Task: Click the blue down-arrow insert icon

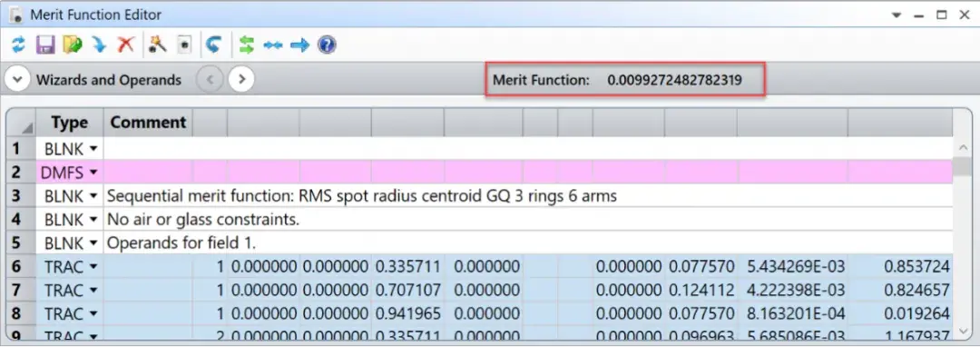Action: 100,45
